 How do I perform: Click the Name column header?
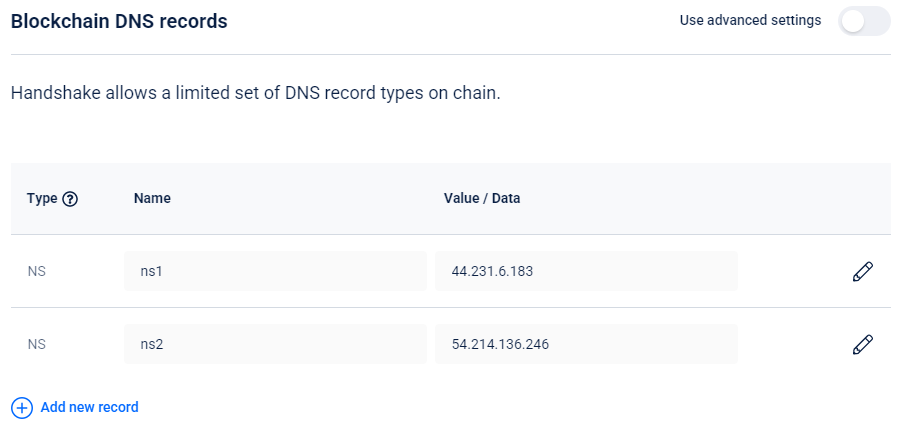tap(152, 199)
